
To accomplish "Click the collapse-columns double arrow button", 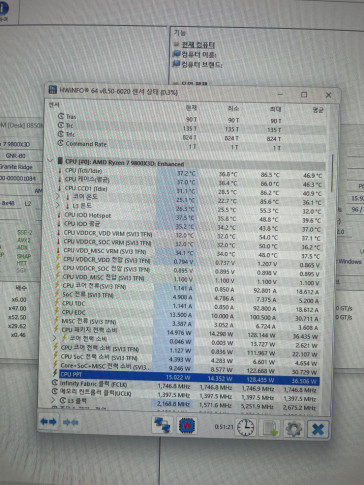I will coord(70,423).
